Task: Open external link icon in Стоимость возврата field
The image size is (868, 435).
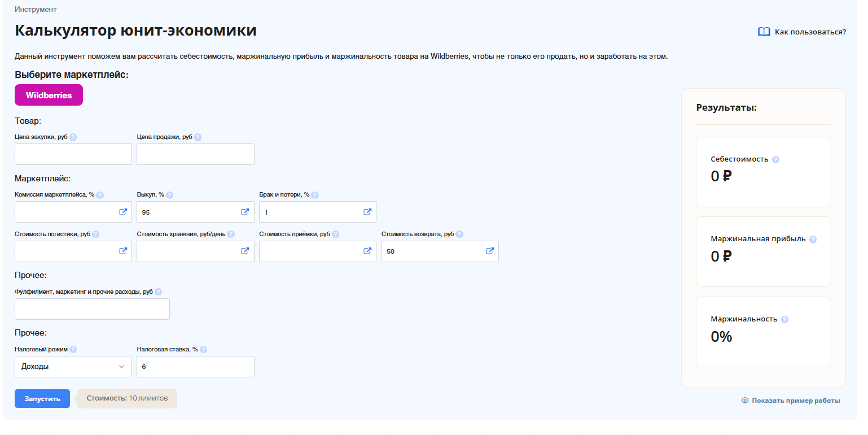Action: click(490, 251)
